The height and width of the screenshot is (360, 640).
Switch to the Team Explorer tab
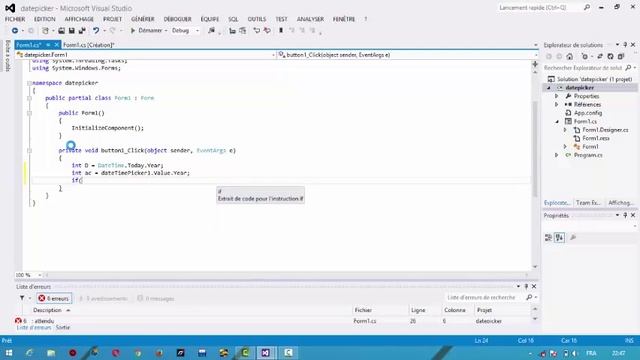click(x=588, y=203)
